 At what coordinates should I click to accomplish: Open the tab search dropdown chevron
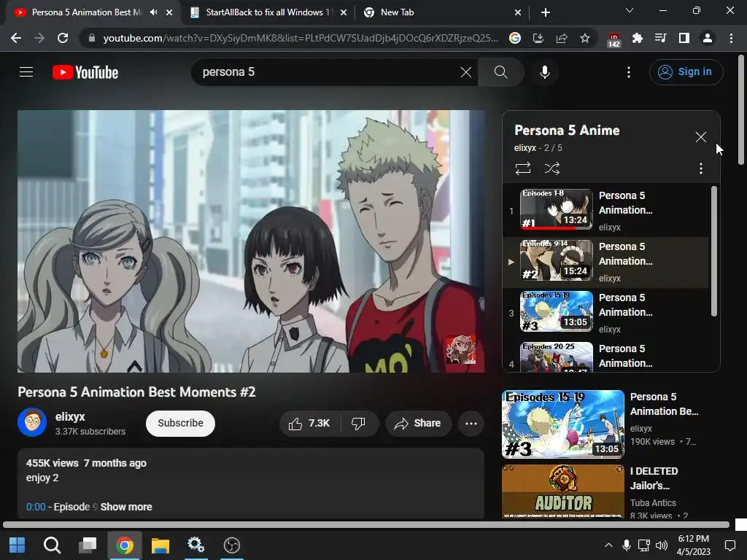tap(630, 10)
